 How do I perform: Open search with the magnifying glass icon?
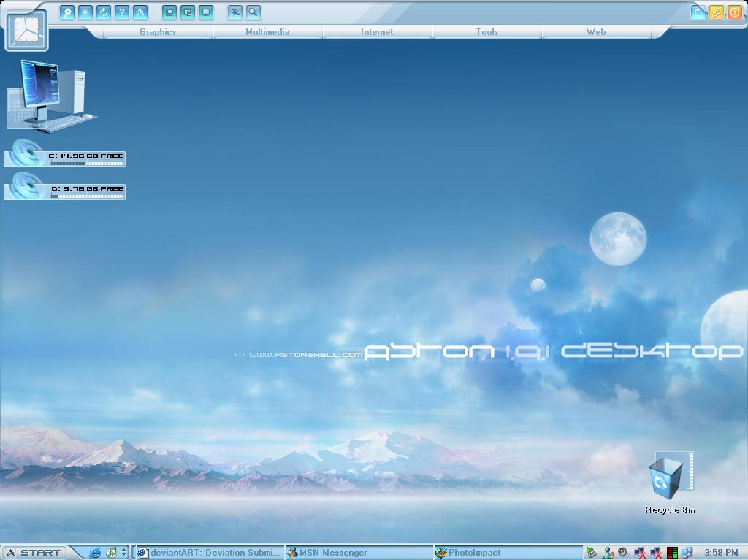pos(251,12)
